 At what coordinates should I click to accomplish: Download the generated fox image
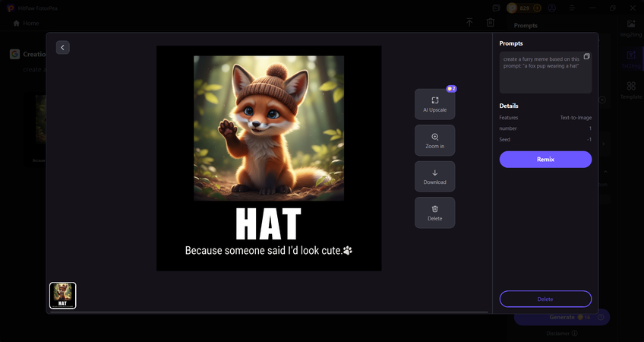pos(434,177)
